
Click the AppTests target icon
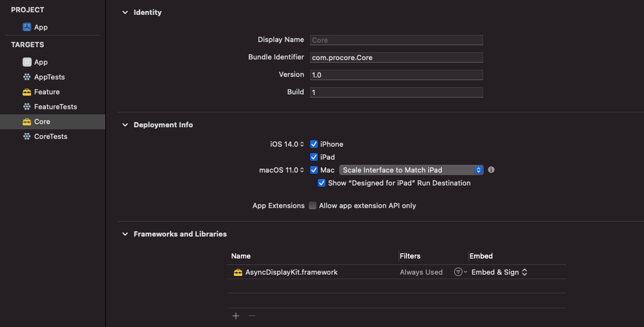[26, 77]
